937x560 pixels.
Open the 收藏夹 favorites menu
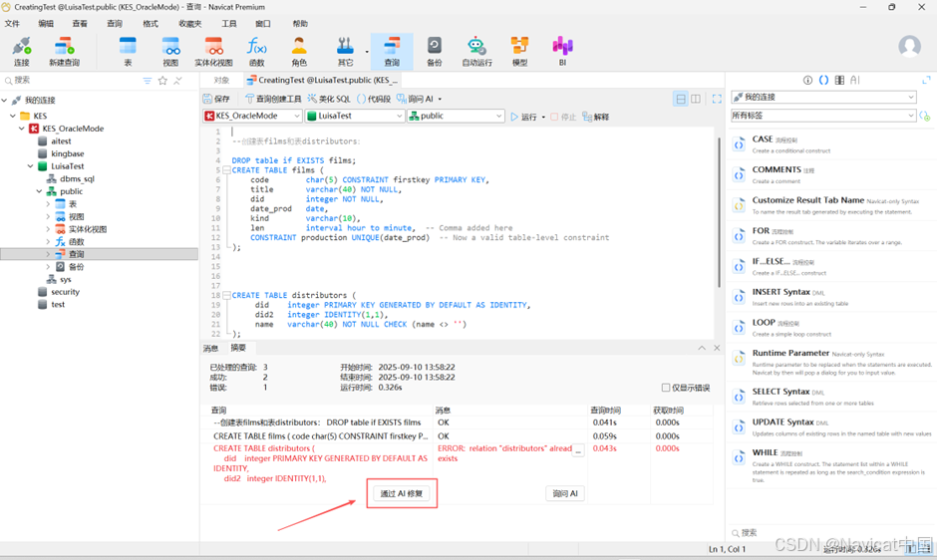click(x=190, y=24)
